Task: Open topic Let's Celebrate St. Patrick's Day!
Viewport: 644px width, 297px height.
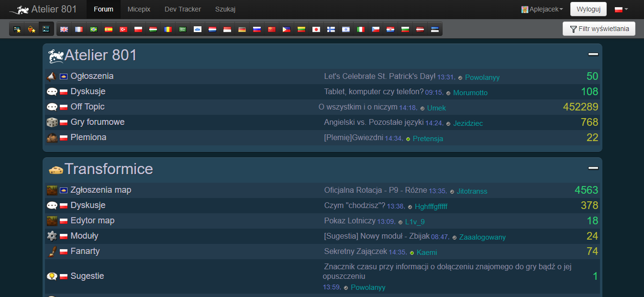Action: 380,76
